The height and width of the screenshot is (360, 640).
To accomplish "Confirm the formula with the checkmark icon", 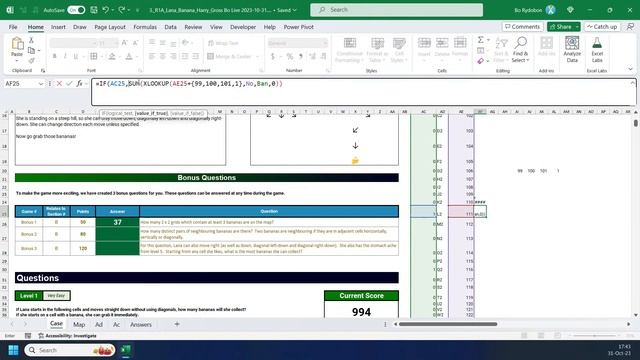I will point(69,84).
